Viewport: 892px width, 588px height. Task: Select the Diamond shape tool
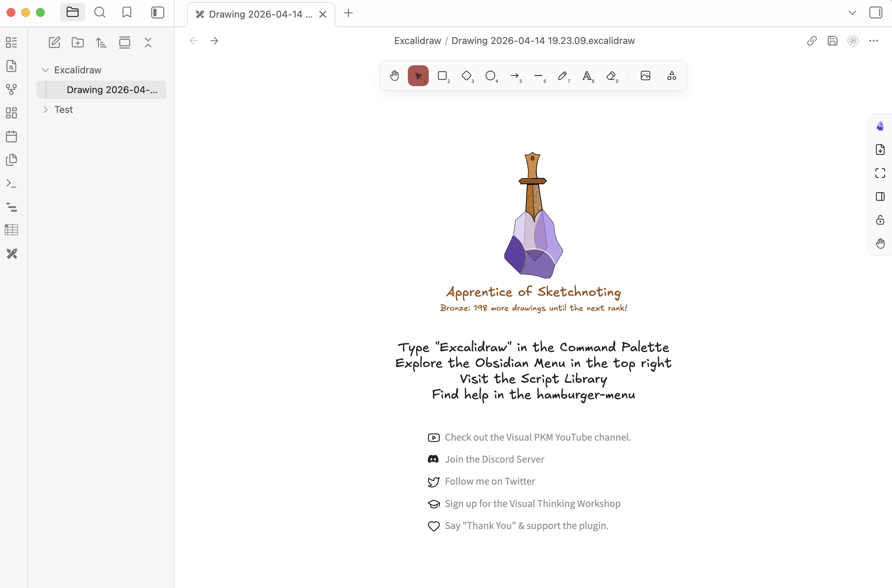(466, 76)
